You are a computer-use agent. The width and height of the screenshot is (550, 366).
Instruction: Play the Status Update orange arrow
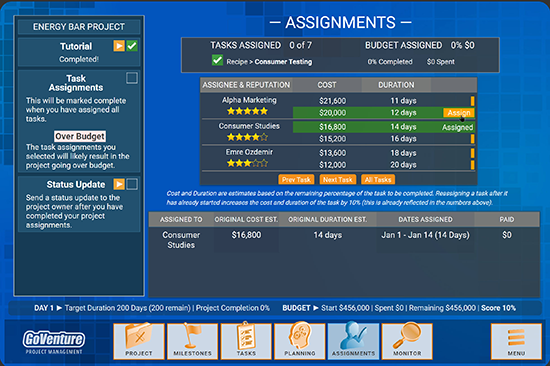(x=119, y=184)
